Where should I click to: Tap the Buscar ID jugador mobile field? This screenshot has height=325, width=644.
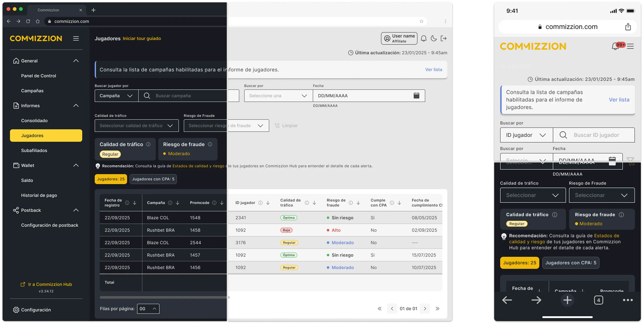pos(594,135)
